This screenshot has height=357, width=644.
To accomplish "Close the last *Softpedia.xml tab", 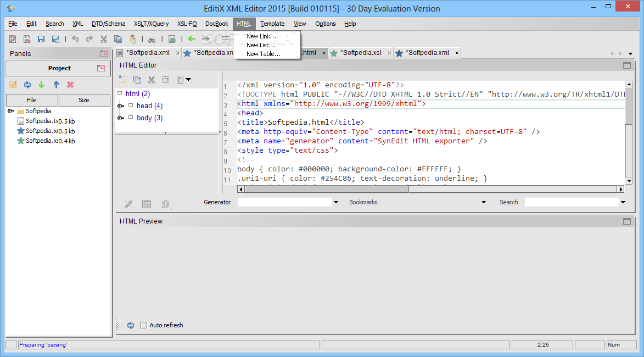I will coord(457,53).
